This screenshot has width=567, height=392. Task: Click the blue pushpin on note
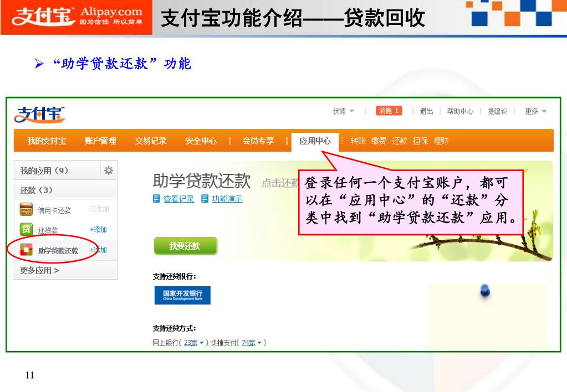pyautogui.click(x=485, y=291)
